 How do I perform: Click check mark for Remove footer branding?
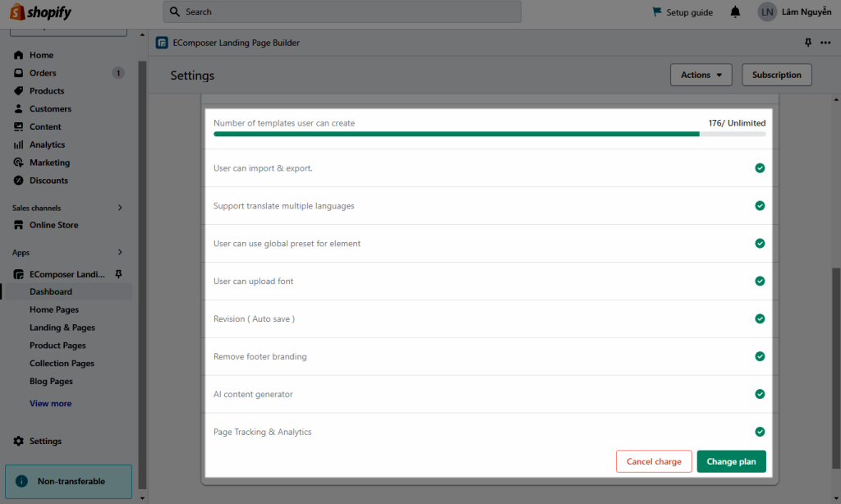(760, 356)
